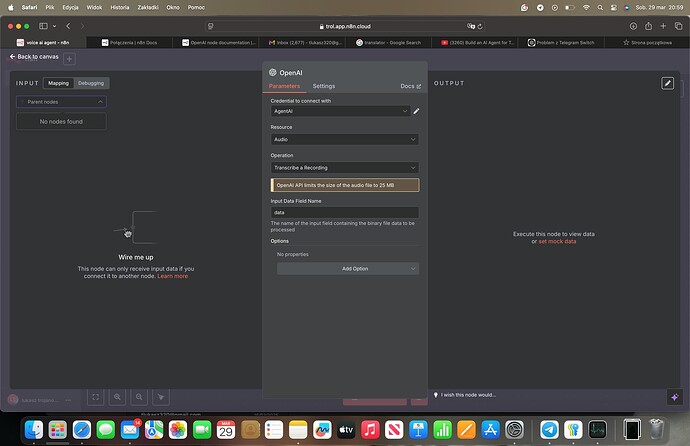Click I wish this node would...
Viewport: 690px width, 446px height.
pos(468,395)
